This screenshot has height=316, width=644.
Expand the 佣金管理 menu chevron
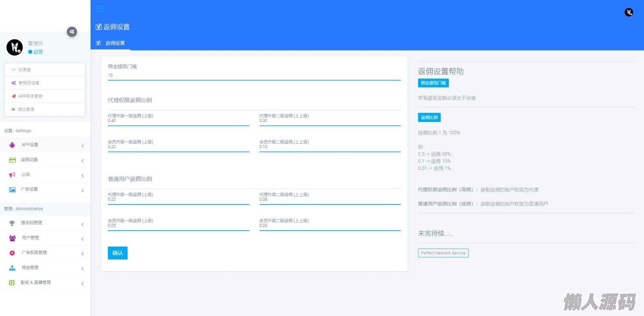click(x=83, y=268)
